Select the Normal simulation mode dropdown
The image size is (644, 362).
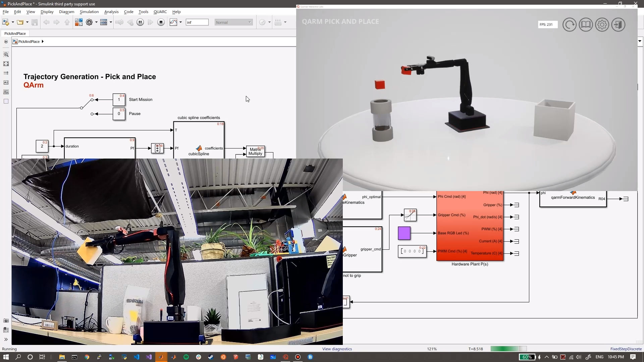tap(232, 22)
